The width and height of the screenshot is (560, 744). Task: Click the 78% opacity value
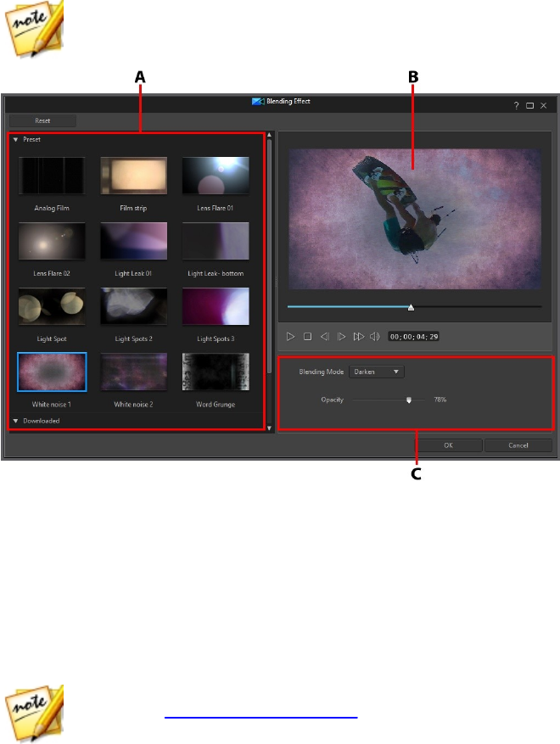440,400
